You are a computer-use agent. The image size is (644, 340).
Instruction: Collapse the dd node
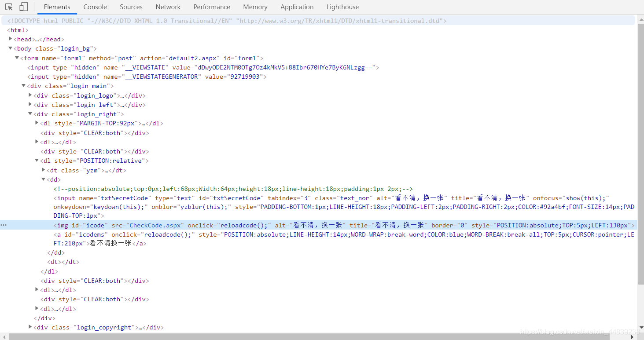click(44, 179)
